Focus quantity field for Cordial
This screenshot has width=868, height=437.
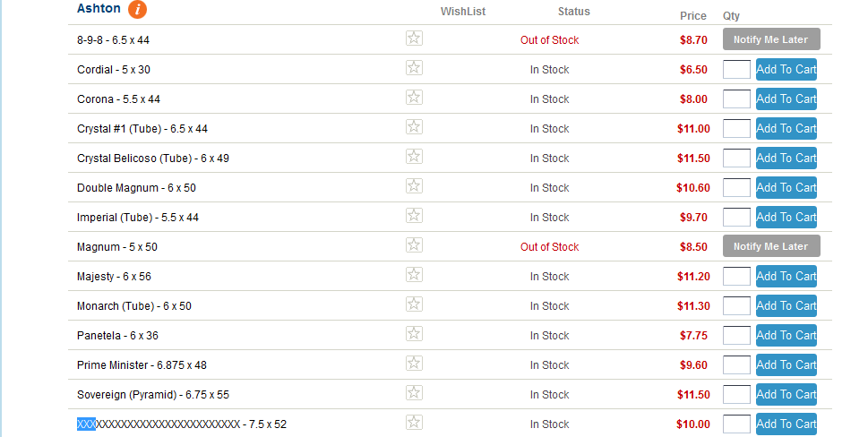click(x=736, y=69)
